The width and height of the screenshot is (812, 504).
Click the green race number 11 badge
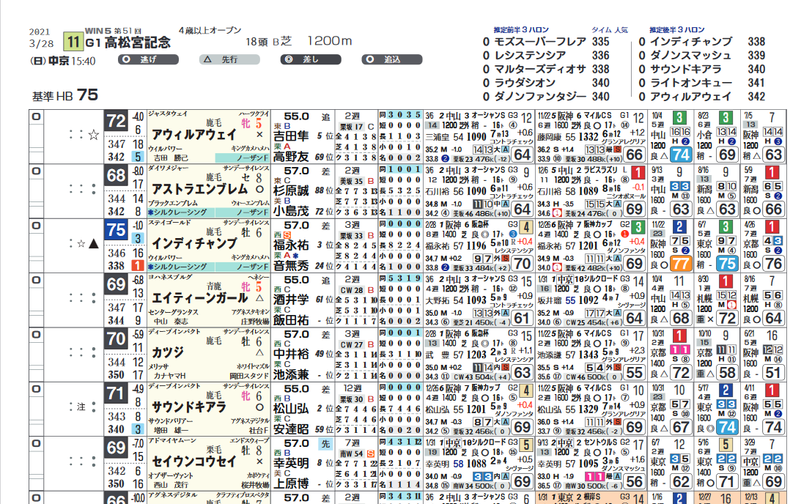(x=73, y=42)
